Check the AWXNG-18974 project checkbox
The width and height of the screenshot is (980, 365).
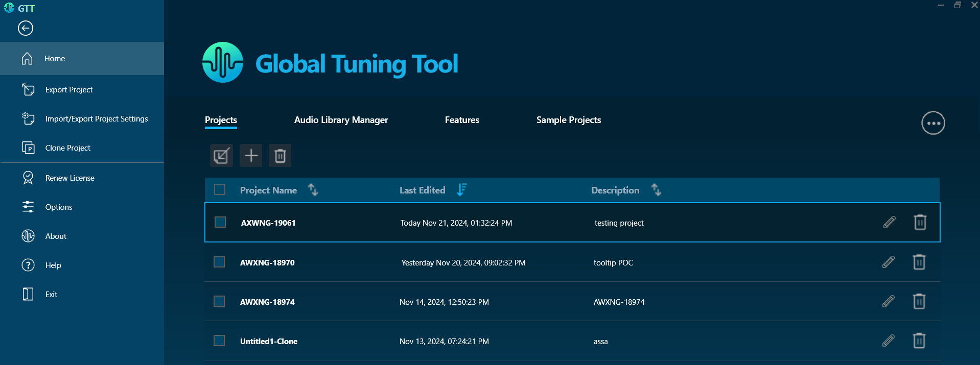click(219, 301)
